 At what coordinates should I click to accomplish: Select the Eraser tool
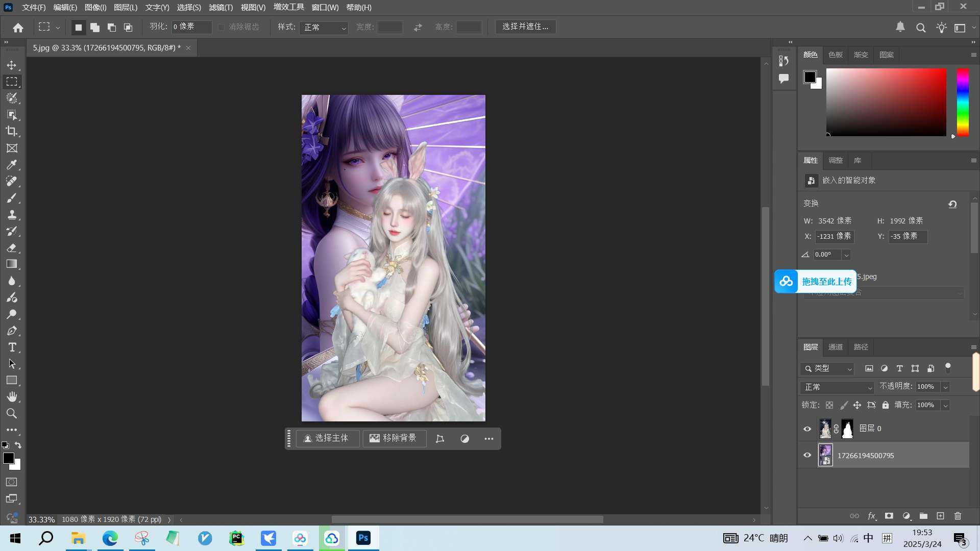(12, 247)
